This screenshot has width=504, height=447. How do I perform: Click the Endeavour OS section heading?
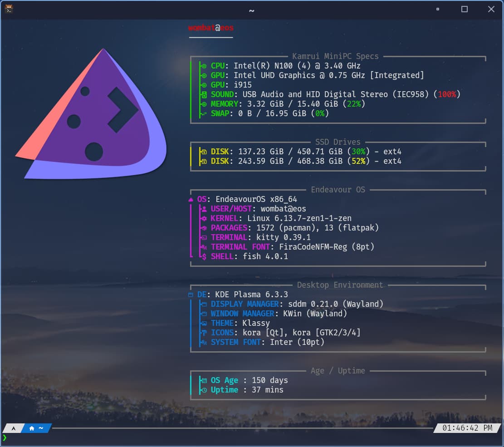[338, 190]
